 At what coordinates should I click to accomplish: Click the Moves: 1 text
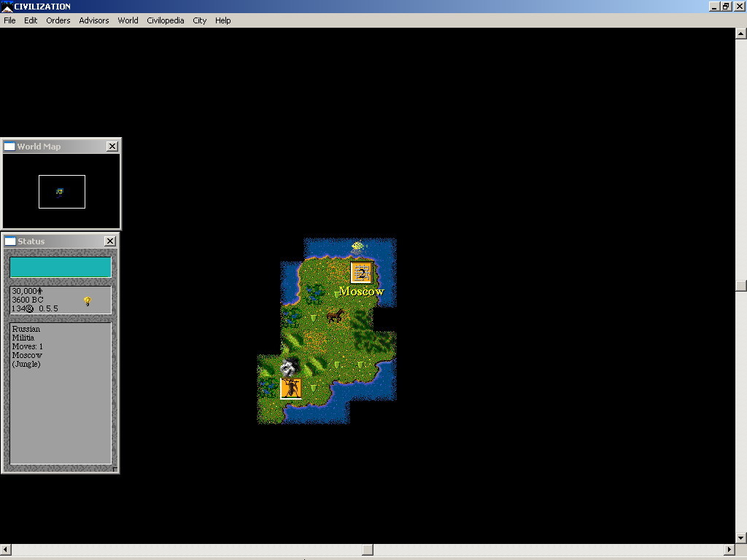point(28,346)
